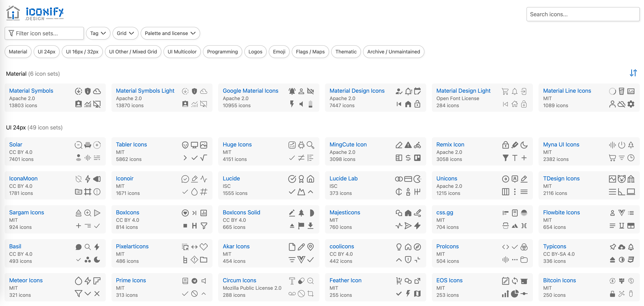Click the X close icon in Meteor Icons
Viewport: 644px width, 306px height.
point(97,294)
